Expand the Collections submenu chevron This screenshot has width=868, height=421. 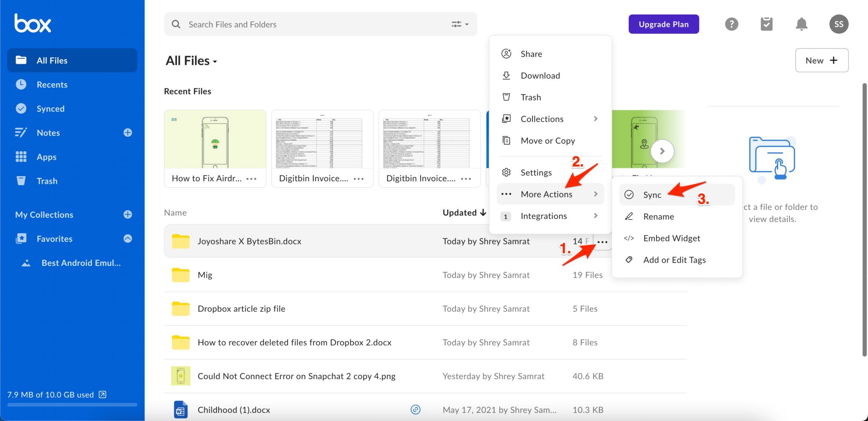[x=596, y=119]
